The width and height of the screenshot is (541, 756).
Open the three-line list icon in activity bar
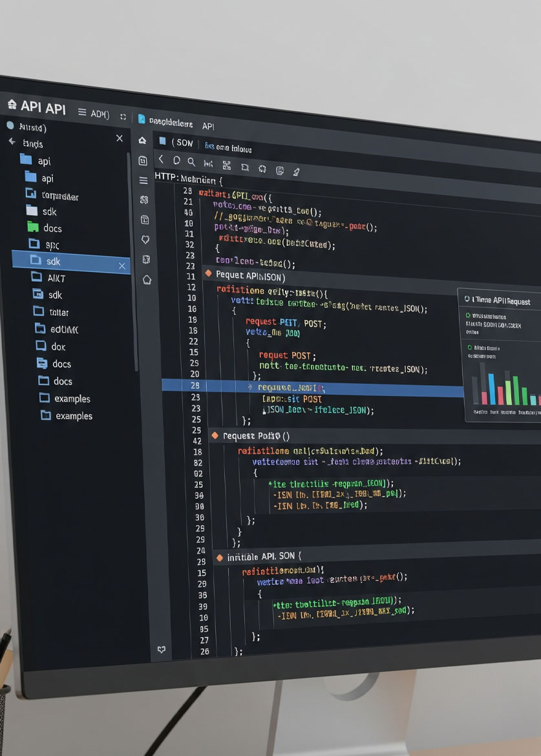(x=143, y=180)
